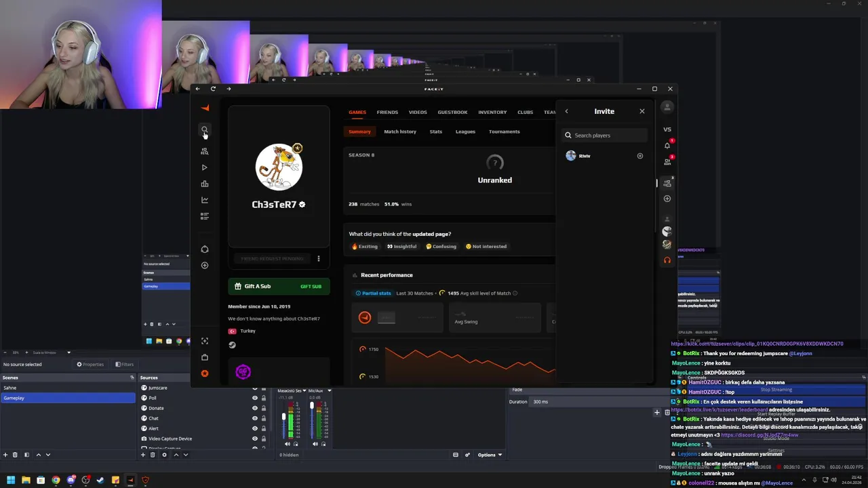Open the VS icon on right rail
868x488 pixels.
click(x=667, y=129)
